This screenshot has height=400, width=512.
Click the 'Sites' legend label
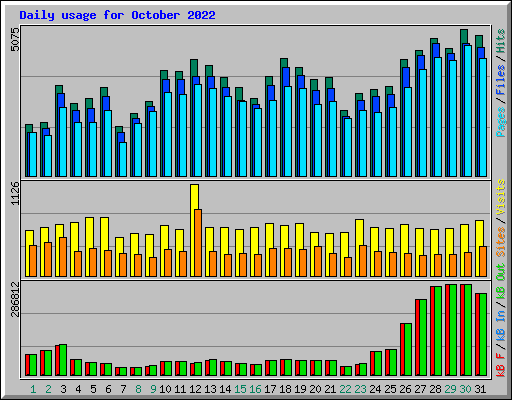tap(500, 242)
